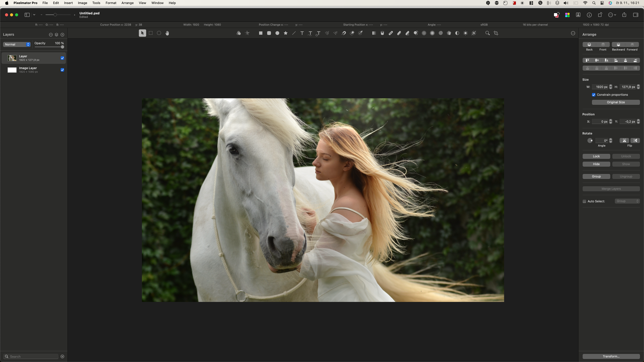The height and width of the screenshot is (362, 644).
Task: Select the Rectangular Selection tool
Action: click(151, 33)
